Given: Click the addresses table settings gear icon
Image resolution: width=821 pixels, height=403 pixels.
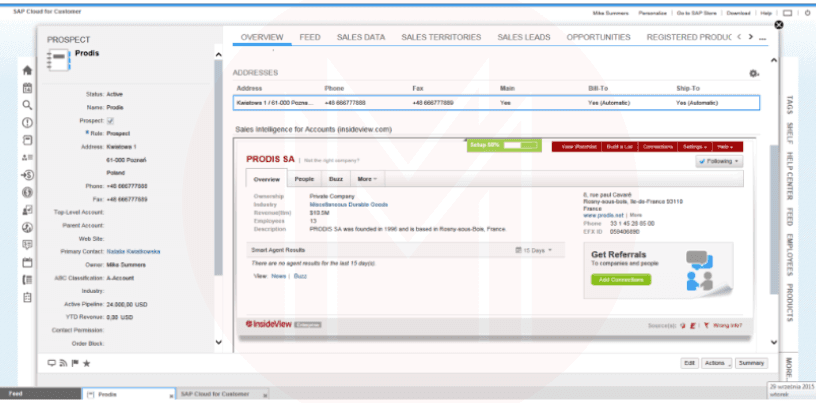Looking at the screenshot, I should pyautogui.click(x=753, y=74).
